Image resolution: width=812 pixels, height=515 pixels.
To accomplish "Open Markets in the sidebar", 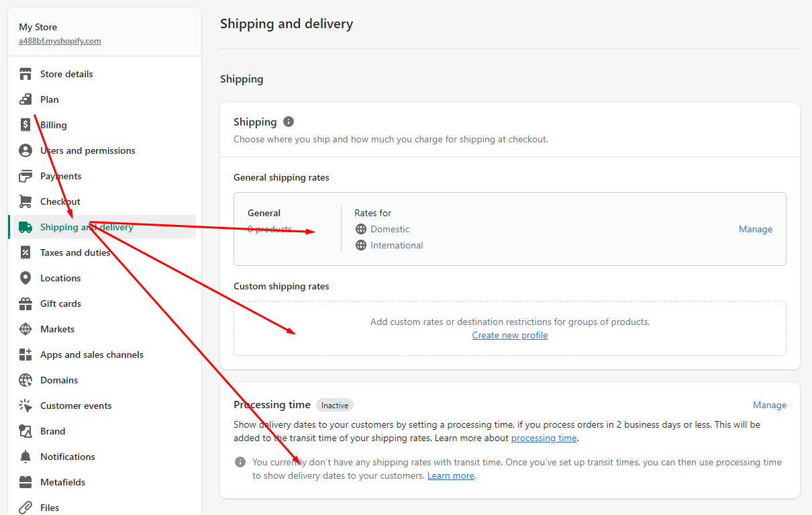I will click(57, 329).
